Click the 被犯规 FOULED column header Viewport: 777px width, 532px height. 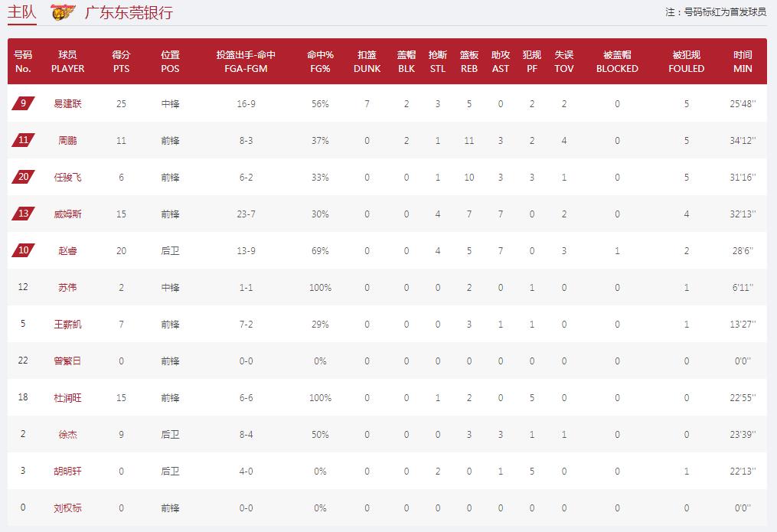point(687,61)
